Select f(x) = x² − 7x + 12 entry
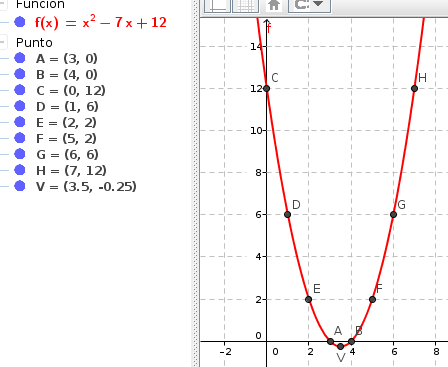Viewport: 448px width, 367px height. click(101, 23)
